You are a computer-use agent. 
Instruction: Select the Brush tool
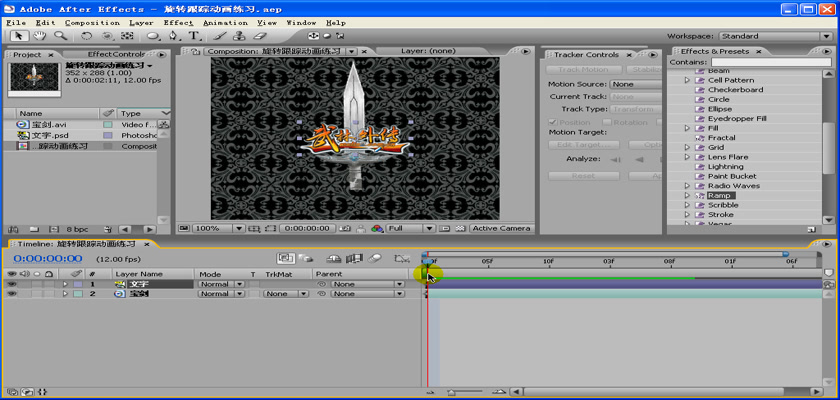pyautogui.click(x=220, y=36)
